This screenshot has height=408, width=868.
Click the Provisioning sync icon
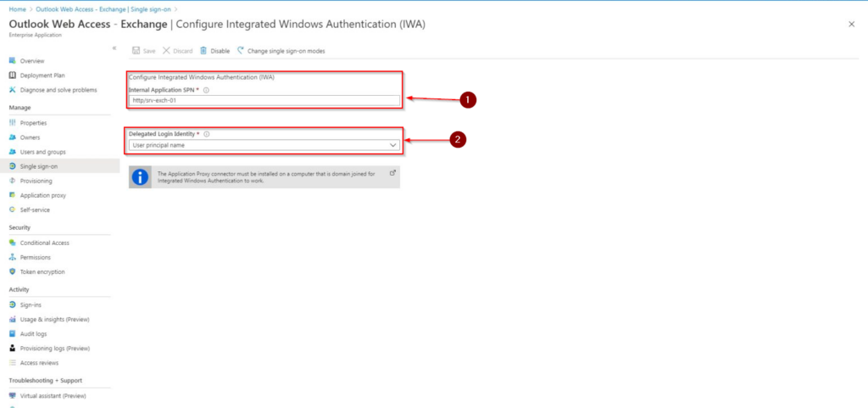coord(12,181)
